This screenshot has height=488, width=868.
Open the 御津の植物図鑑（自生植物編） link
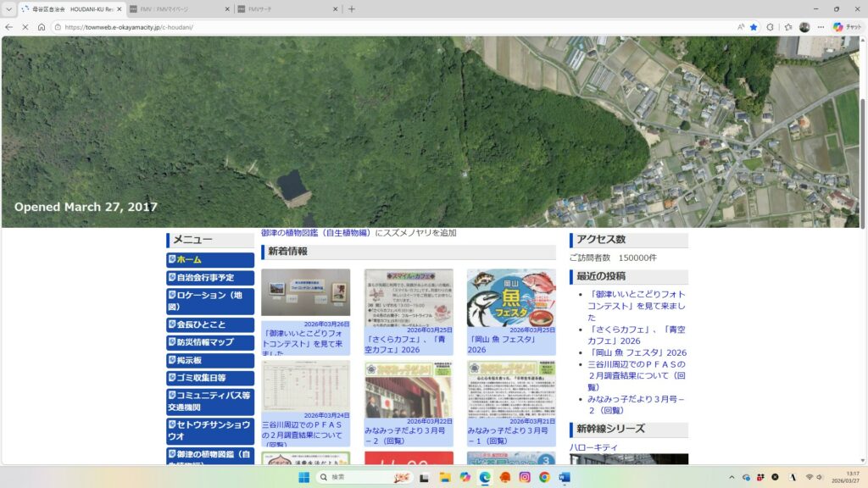(316, 233)
